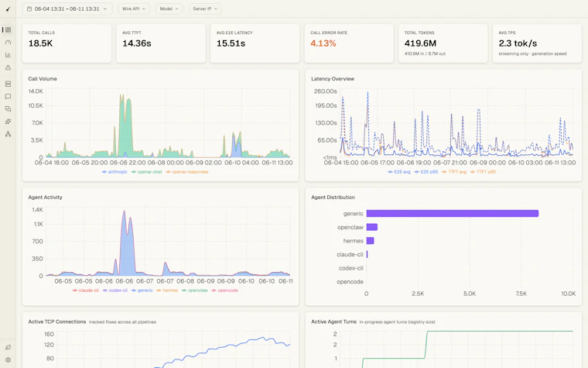The image size is (588, 368).
Task: Click the Latency Overview chart title
Action: [333, 79]
